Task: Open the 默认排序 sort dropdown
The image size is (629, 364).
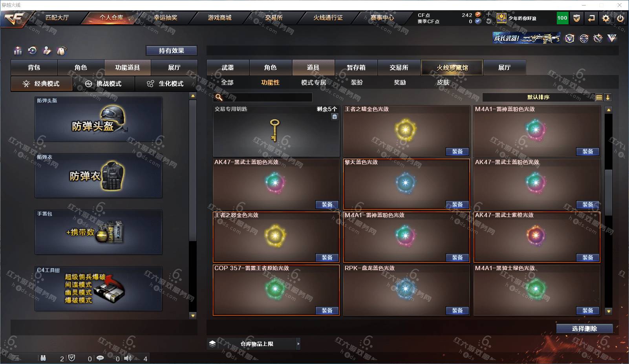Action: (x=538, y=97)
